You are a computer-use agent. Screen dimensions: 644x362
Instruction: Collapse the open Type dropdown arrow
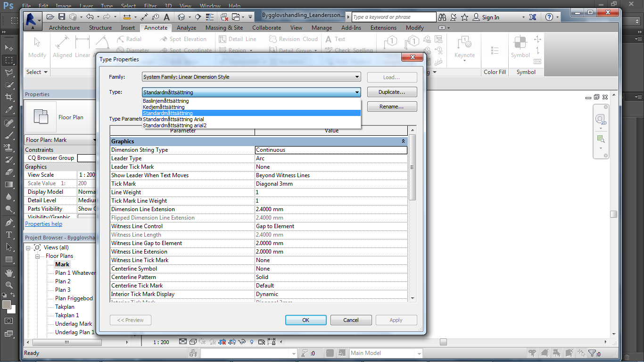(x=357, y=92)
